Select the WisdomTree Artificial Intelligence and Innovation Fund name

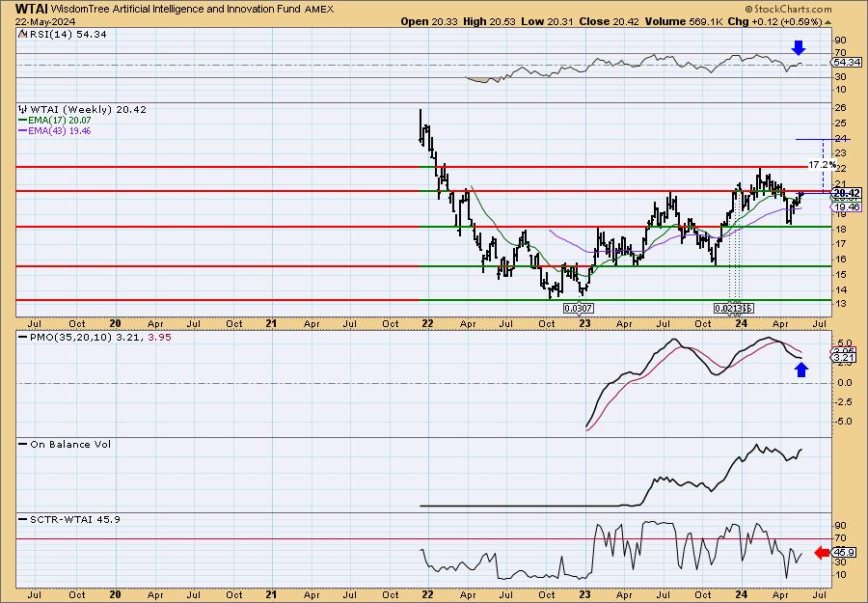pyautogui.click(x=176, y=9)
